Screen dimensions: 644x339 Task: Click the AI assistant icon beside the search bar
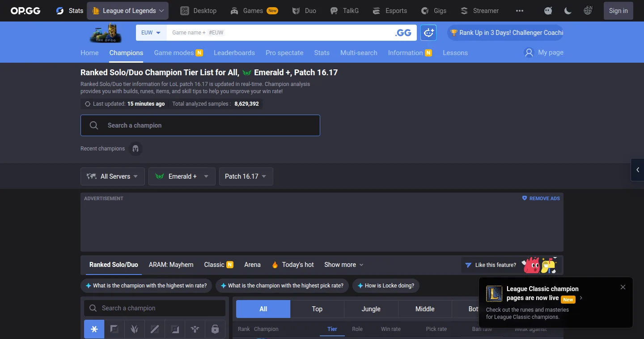pyautogui.click(x=428, y=33)
